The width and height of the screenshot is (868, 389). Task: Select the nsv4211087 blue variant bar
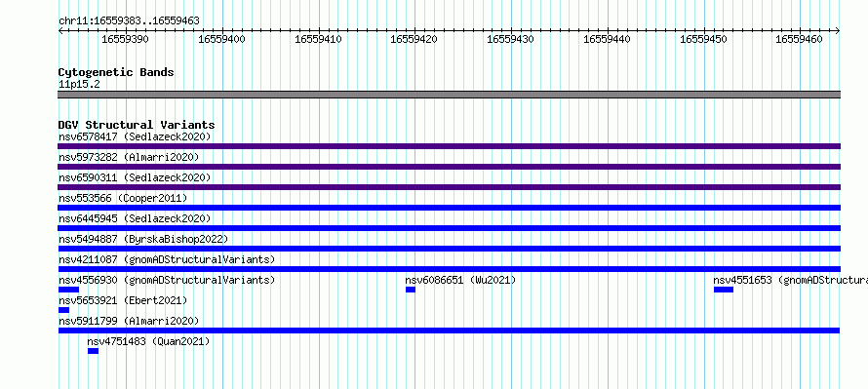pyautogui.click(x=449, y=269)
